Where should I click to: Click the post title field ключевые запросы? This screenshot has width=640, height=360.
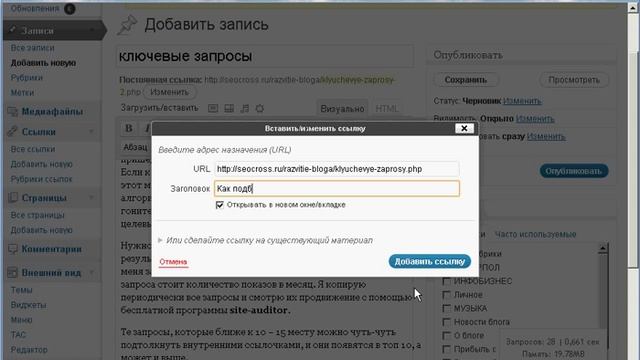click(x=265, y=56)
